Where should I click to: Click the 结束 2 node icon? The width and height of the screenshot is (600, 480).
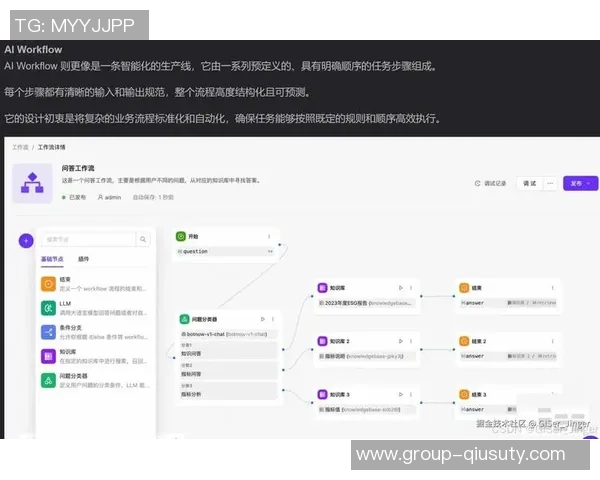click(x=464, y=341)
